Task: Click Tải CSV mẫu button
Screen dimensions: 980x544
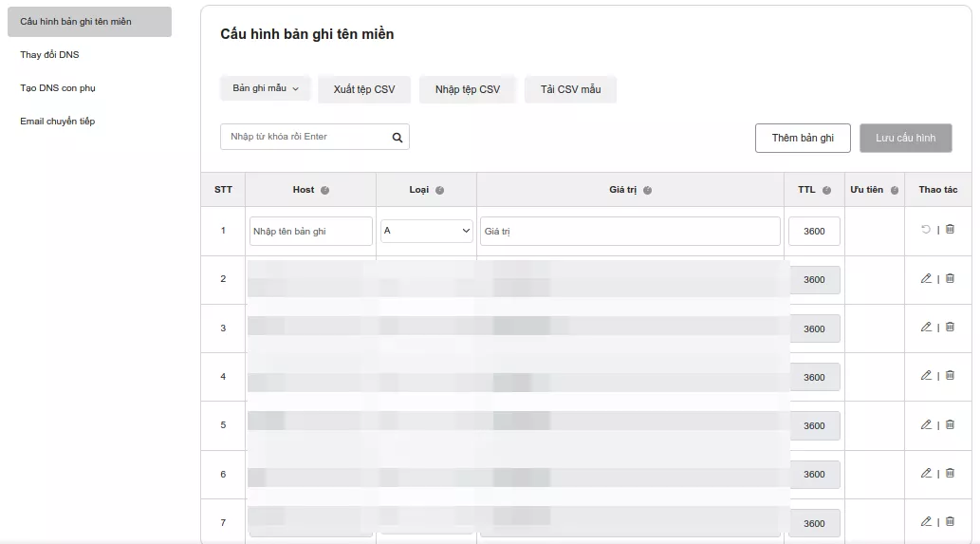Action: [x=570, y=89]
